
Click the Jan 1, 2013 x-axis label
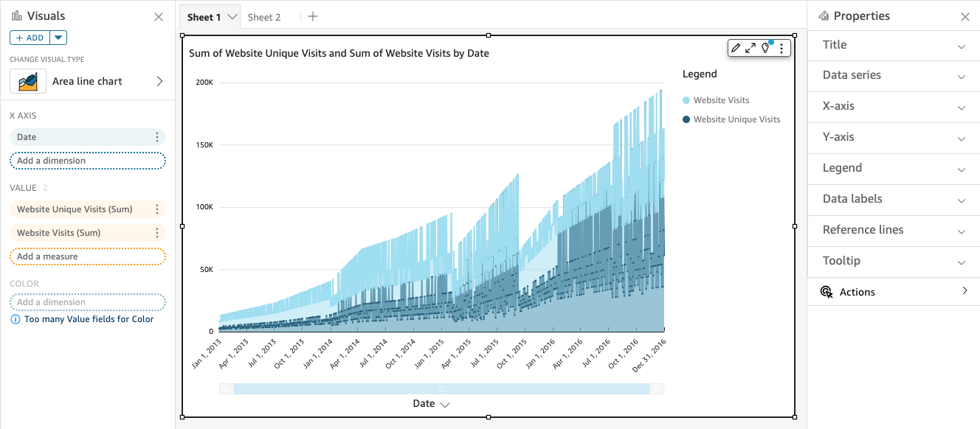(x=208, y=354)
